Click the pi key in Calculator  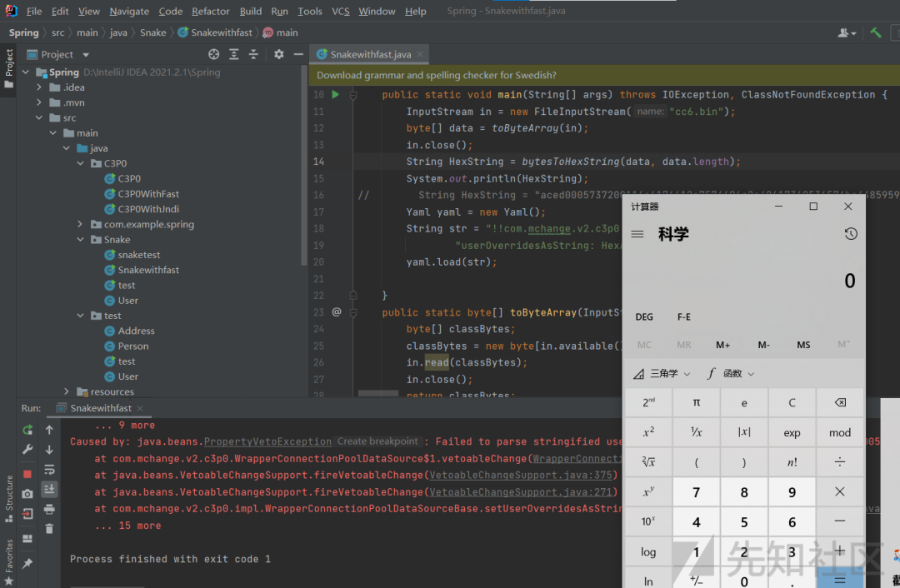pos(696,403)
